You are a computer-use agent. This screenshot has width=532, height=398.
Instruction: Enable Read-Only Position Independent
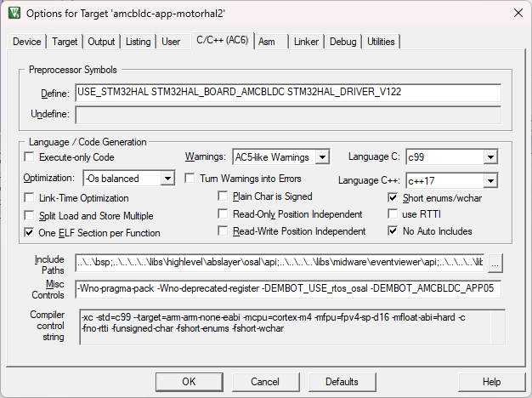click(223, 214)
